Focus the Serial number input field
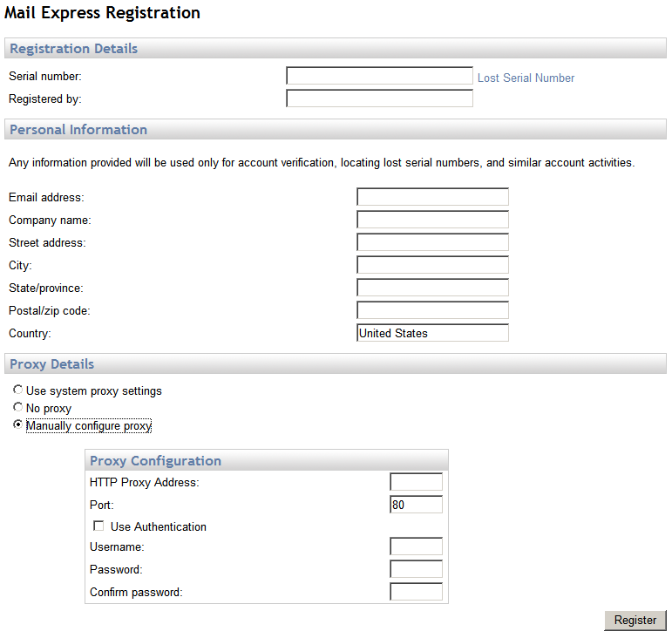 point(379,76)
